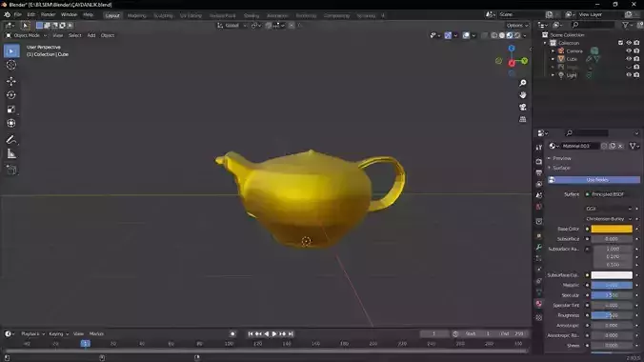Select the Scale tool
The height and width of the screenshot is (362, 644).
point(11,109)
